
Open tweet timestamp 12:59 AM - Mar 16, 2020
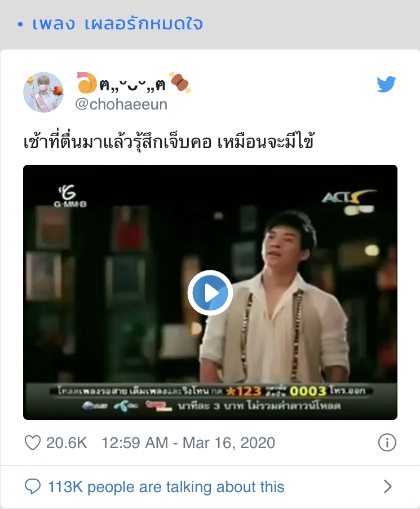[x=188, y=443]
